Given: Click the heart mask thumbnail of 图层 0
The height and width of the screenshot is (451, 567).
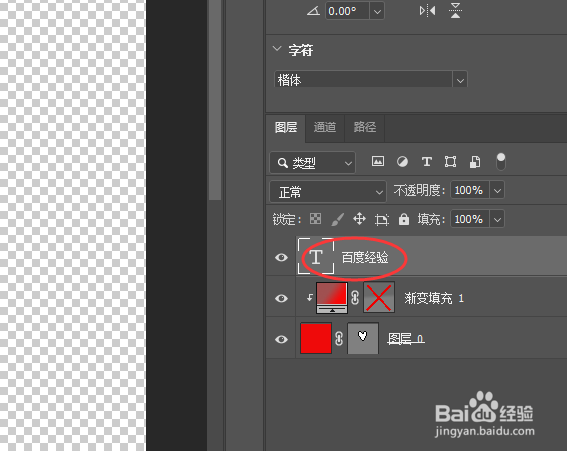Looking at the screenshot, I should point(363,339).
